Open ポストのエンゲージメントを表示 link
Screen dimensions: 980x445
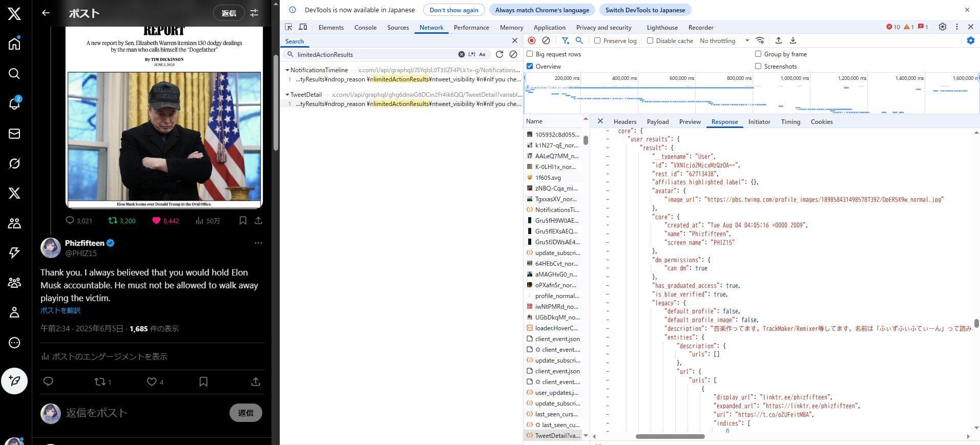(x=104, y=356)
